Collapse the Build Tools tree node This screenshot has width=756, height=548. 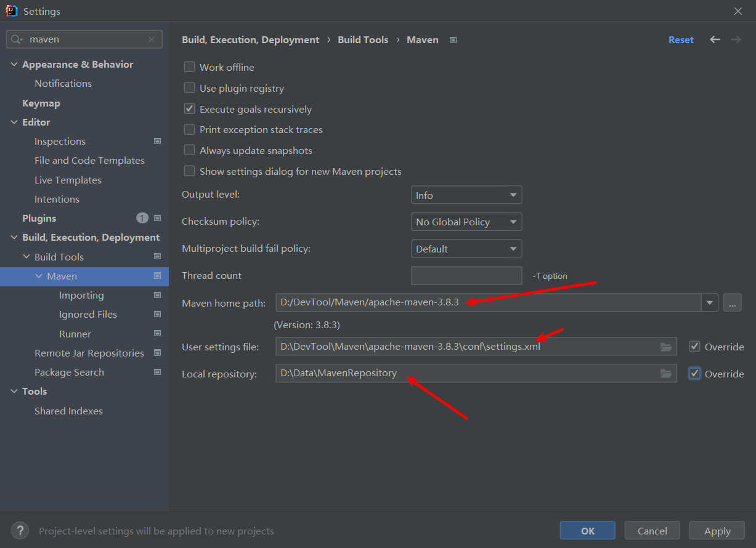26,257
